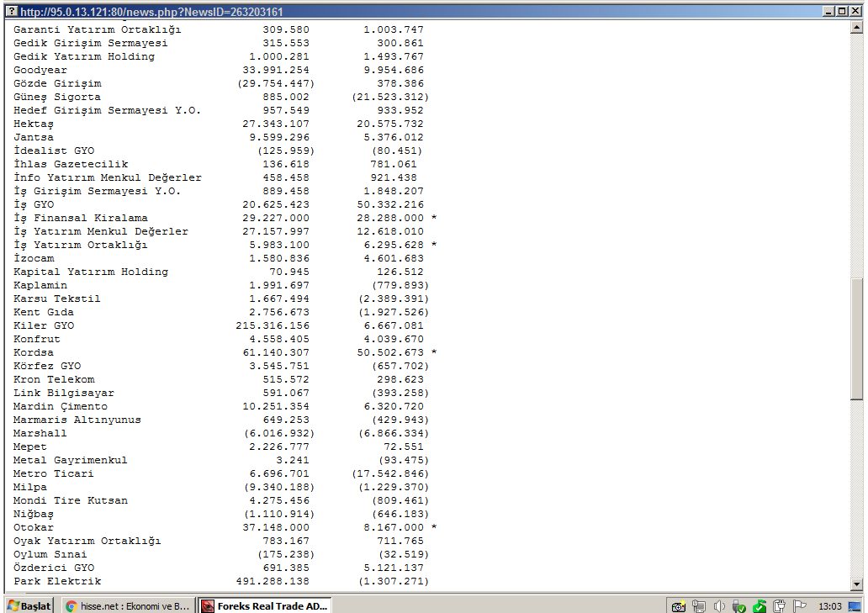The image size is (868, 613).
Task: Select the İş Yatırım Ortaklığı row name
Action: pyautogui.click(x=80, y=245)
